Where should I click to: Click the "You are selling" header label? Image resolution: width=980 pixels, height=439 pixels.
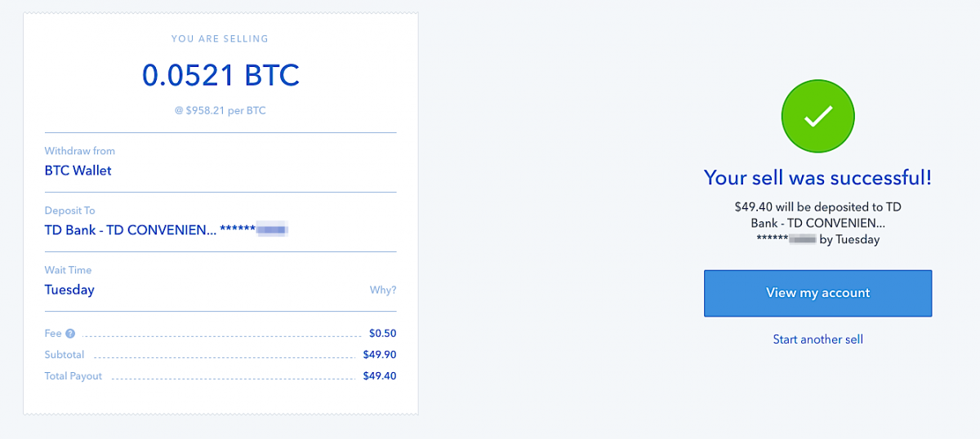220,38
